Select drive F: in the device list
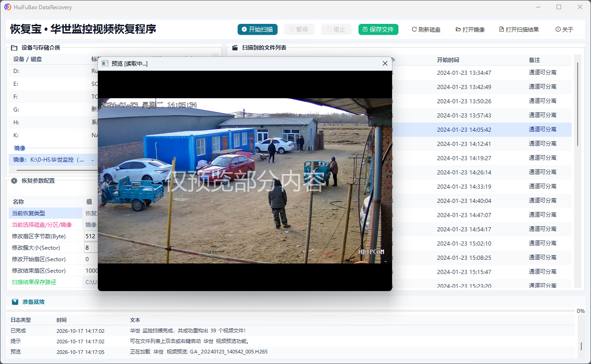Screen dimensions: 591x364 (x=53, y=97)
